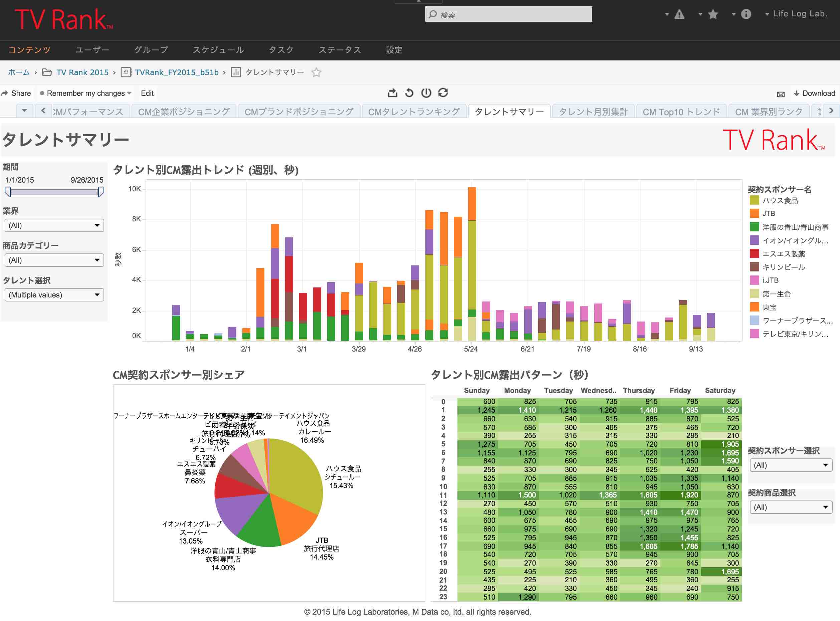
Task: Click the workbook icon beside TVRank_FY2015_b51b
Action: 126,72
